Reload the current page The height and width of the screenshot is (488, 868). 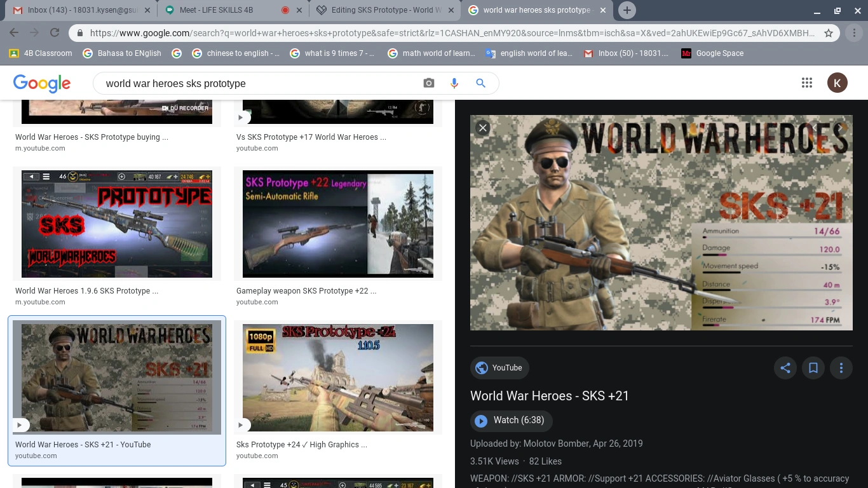(55, 33)
